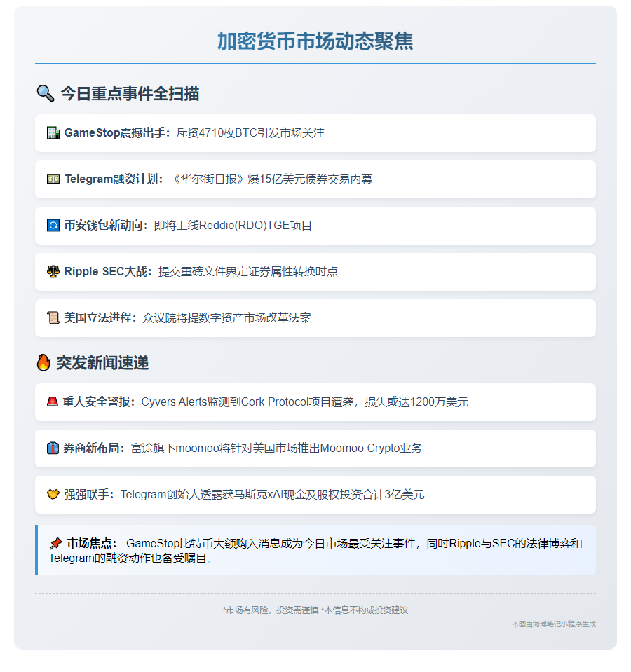The width and height of the screenshot is (631, 672).
Task: Click the scroll icon beside 美国立法进程
Action: (53, 318)
